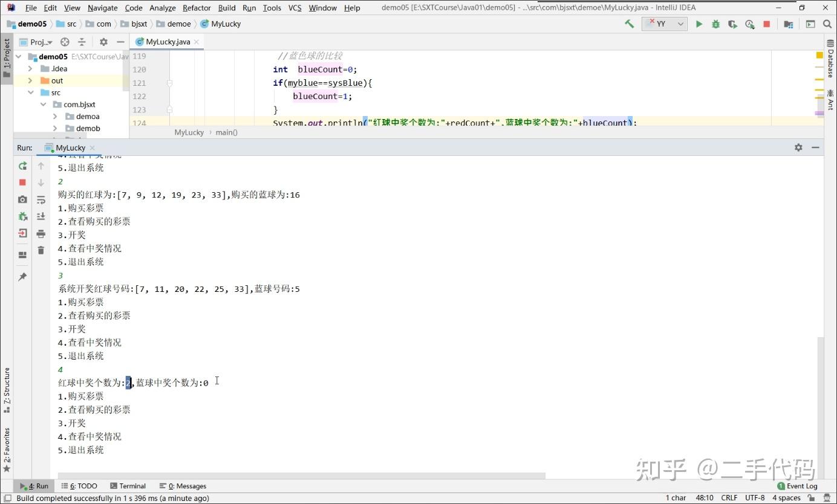Click the main() breadcrumb under the editor
The width and height of the screenshot is (837, 504).
227,132
